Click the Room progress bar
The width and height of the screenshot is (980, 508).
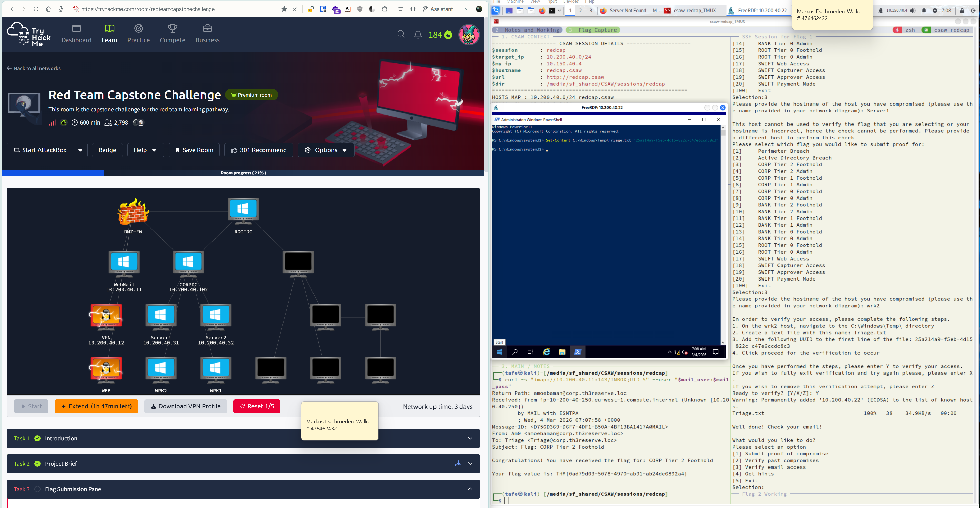tap(243, 173)
